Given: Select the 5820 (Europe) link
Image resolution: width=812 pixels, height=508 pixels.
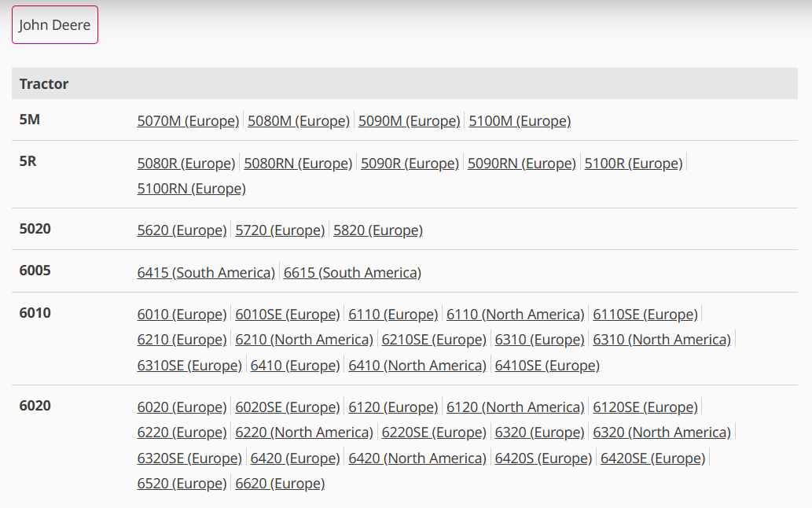Looking at the screenshot, I should point(378,230).
